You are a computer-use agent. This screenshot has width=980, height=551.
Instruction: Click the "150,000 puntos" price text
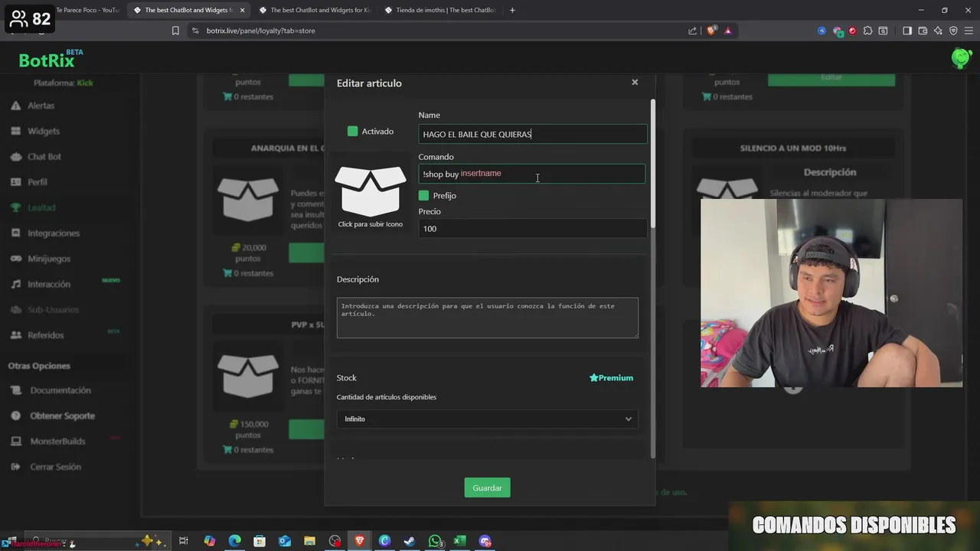pyautogui.click(x=248, y=429)
